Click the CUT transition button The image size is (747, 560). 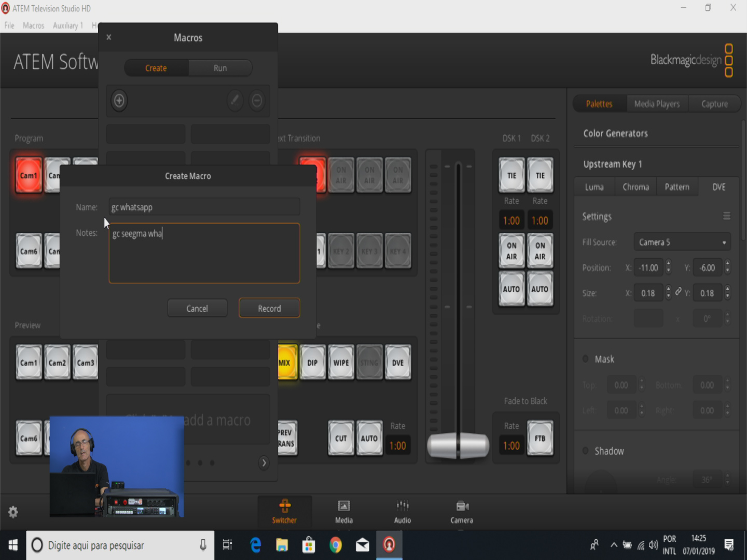pyautogui.click(x=341, y=438)
